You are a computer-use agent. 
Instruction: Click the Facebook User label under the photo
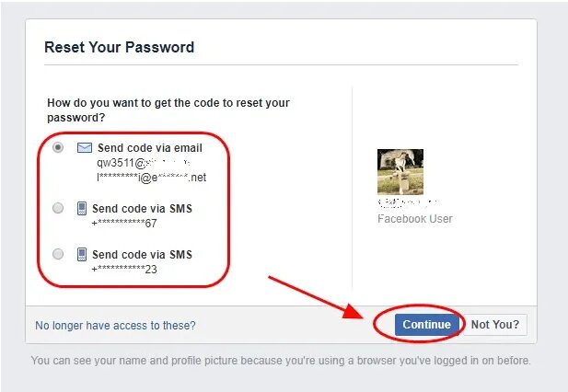[x=415, y=219]
